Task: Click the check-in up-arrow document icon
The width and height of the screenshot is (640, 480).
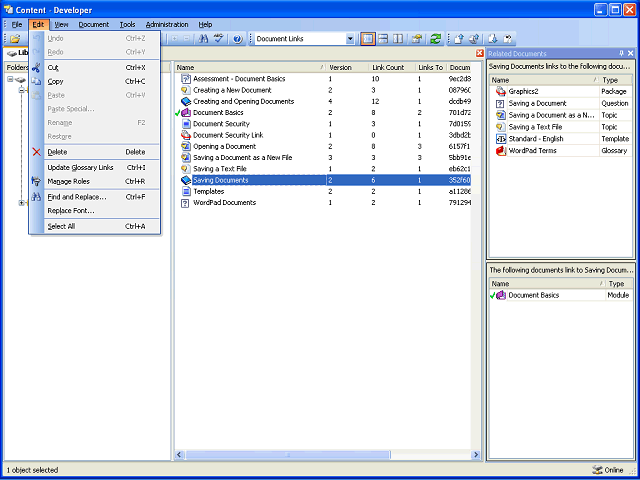Action: tap(459, 39)
